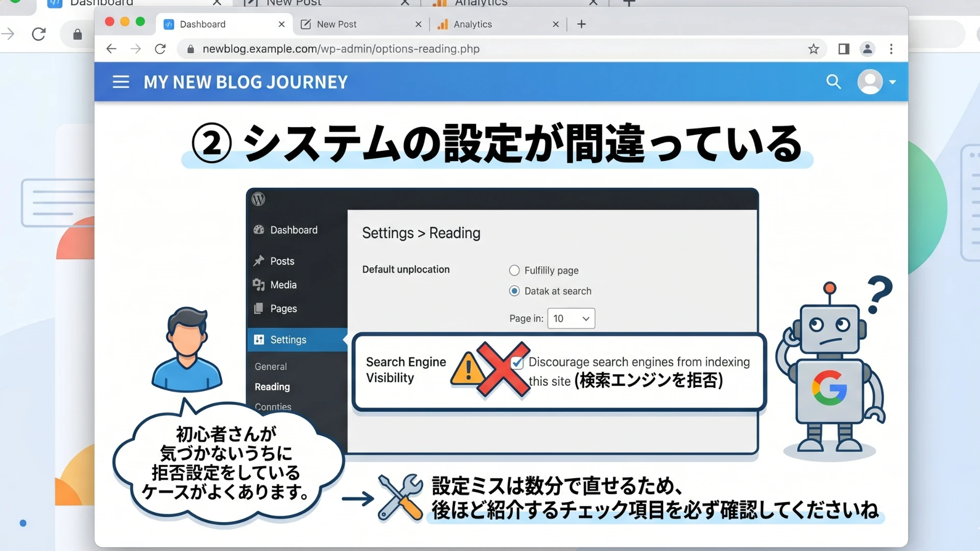Open Pages in the WordPress sidebar
Screen dimensions: 980x551
click(x=297, y=309)
